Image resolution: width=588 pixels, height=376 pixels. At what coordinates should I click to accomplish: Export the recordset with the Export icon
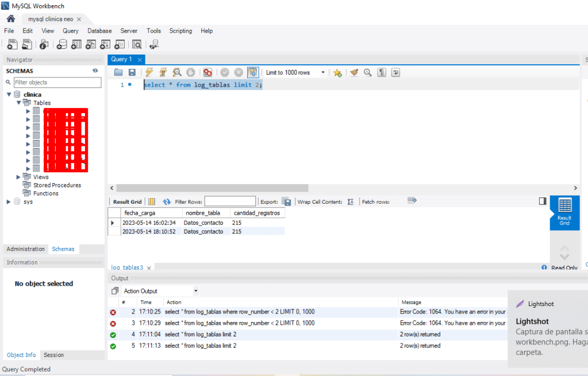click(286, 201)
